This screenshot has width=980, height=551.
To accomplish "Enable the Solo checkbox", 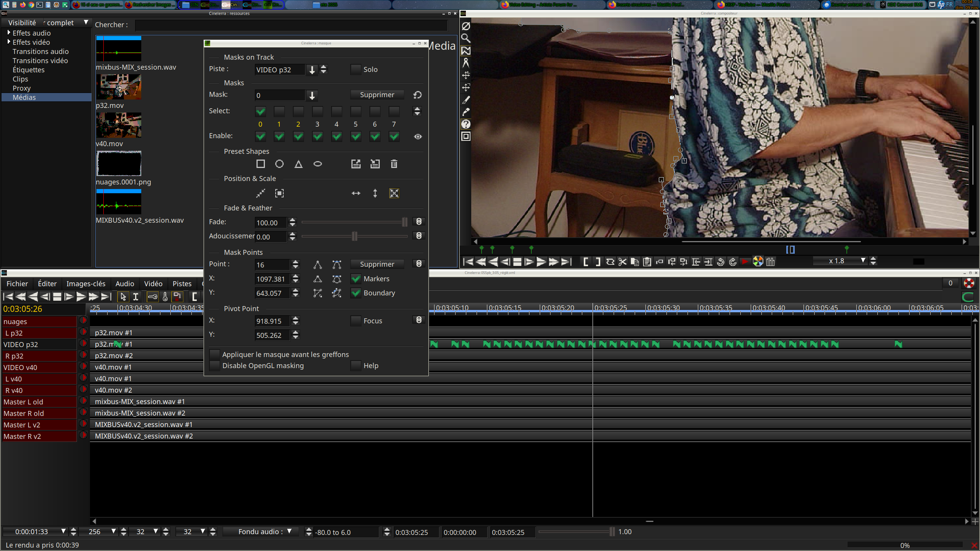I will 356,70.
